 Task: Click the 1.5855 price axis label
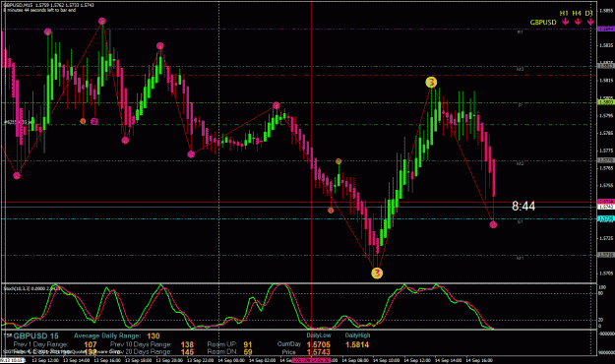[x=606, y=11]
